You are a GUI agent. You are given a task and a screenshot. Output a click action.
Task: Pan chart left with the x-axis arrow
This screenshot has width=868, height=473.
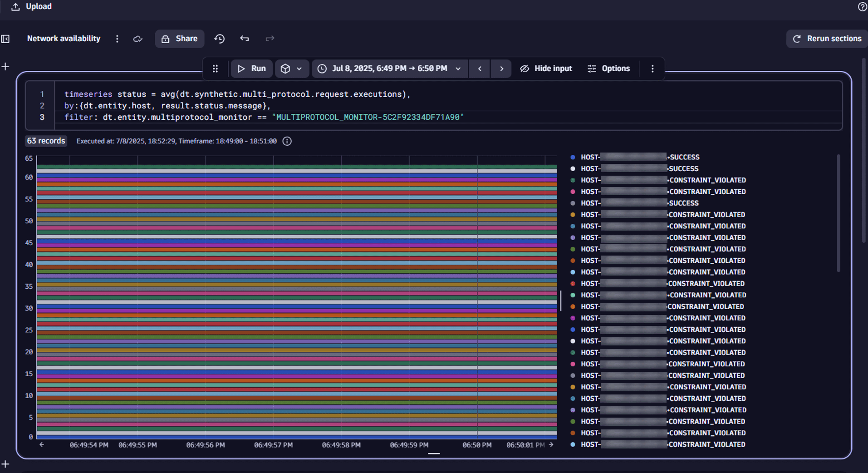point(42,445)
